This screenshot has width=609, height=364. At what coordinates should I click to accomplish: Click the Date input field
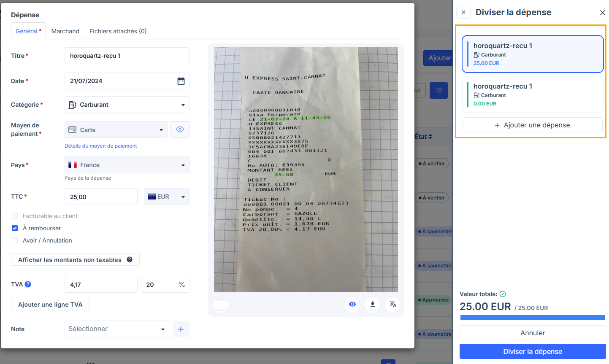127,81
